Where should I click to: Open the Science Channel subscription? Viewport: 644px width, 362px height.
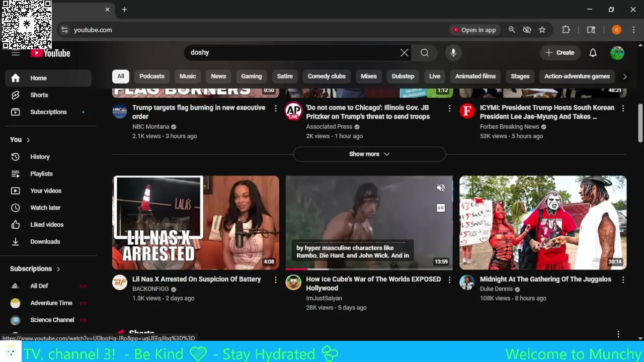[48, 320]
